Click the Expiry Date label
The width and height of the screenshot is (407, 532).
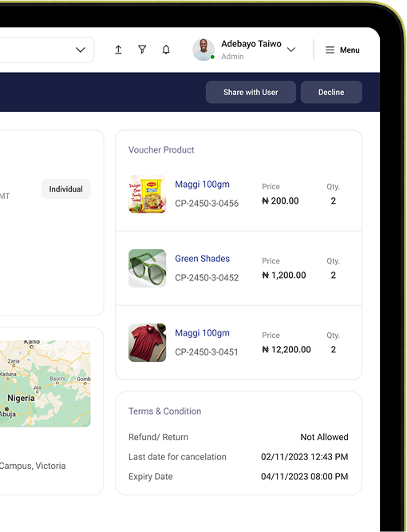point(151,476)
